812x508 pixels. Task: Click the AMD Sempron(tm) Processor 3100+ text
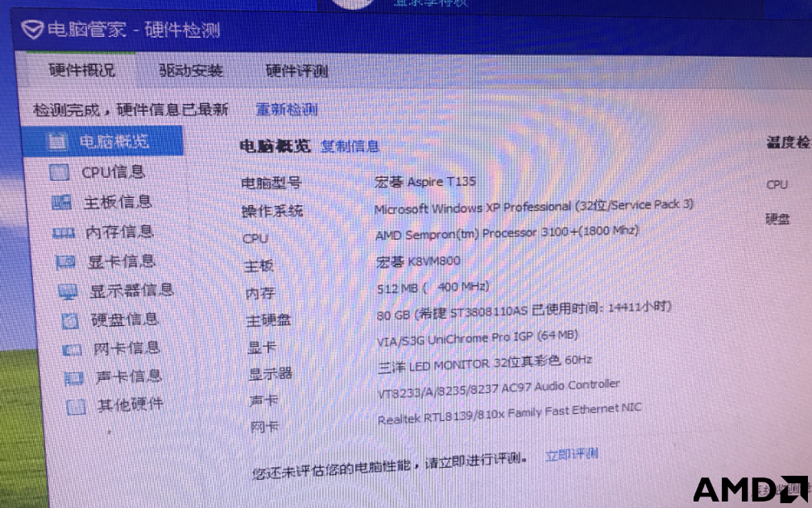click(478, 233)
